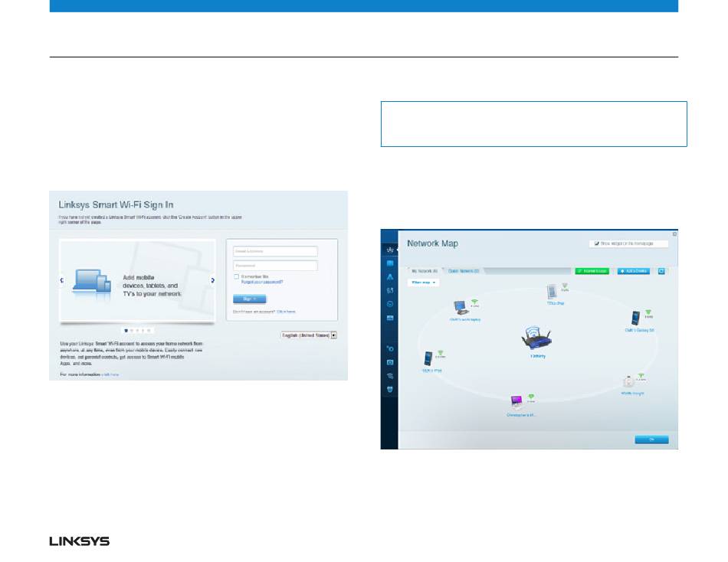This screenshot has height=562, width=728.
Task: Select the desktop computer device on the map
Action: point(461,307)
